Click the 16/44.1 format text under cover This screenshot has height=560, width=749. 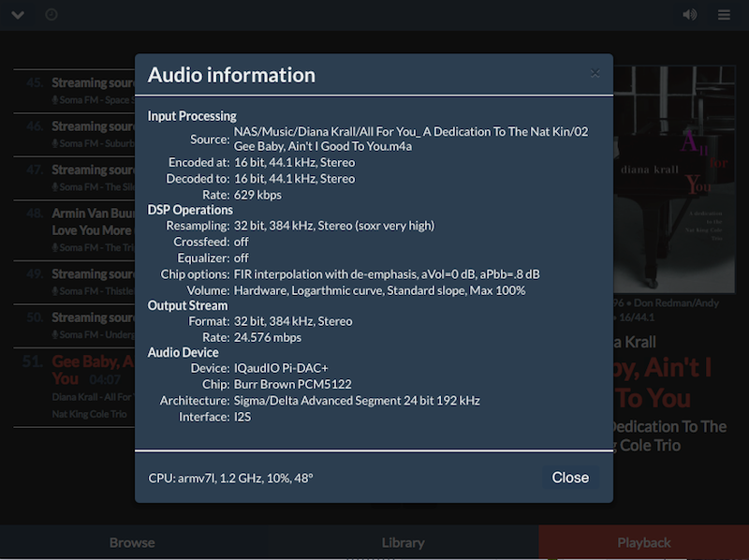pos(638,317)
